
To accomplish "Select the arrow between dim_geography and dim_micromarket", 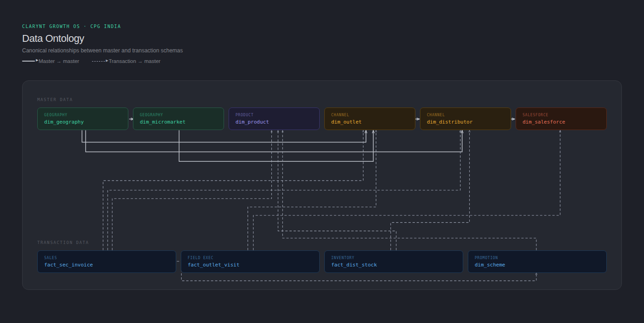I will tap(130, 119).
